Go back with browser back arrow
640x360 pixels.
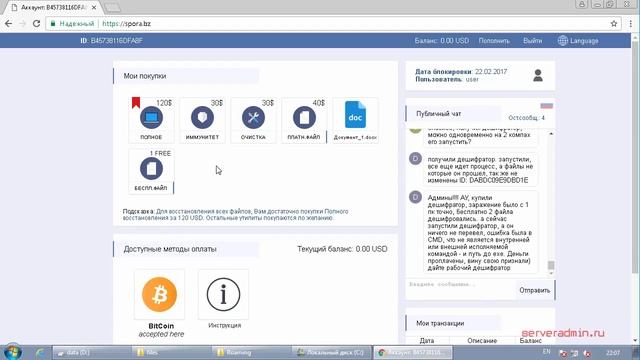point(9,24)
